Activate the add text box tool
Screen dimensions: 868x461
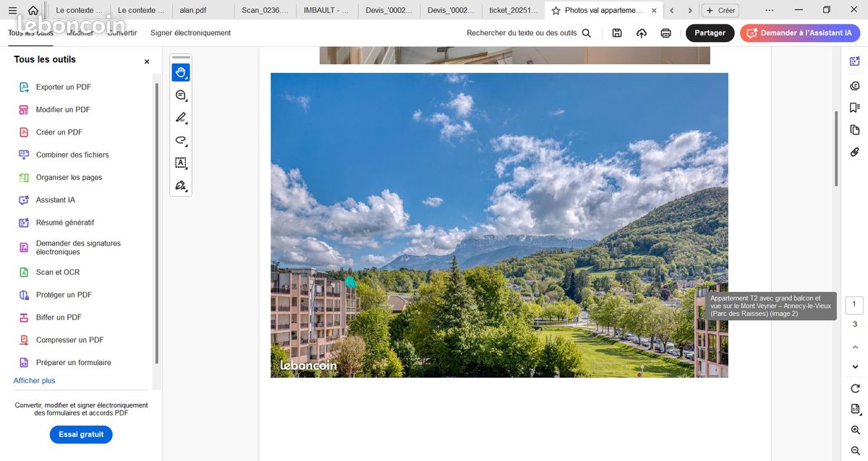click(x=181, y=163)
